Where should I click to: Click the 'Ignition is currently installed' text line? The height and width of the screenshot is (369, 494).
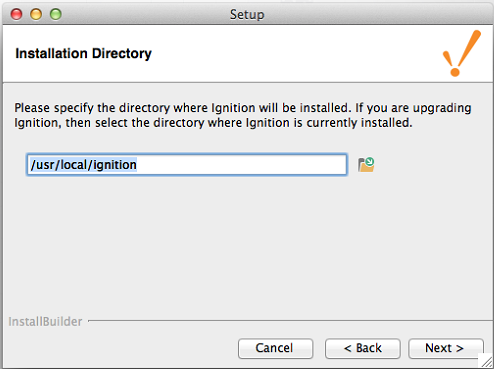pyautogui.click(x=213, y=123)
